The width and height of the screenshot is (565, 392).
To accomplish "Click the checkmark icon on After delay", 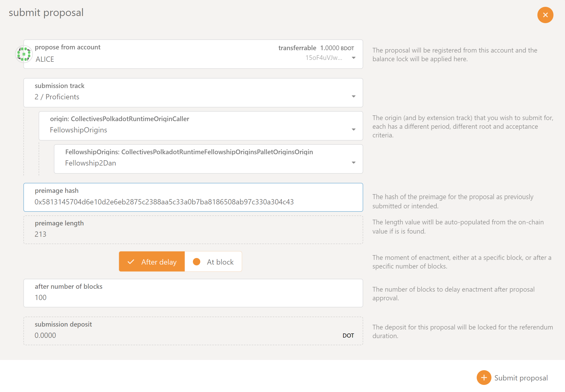I will click(131, 262).
